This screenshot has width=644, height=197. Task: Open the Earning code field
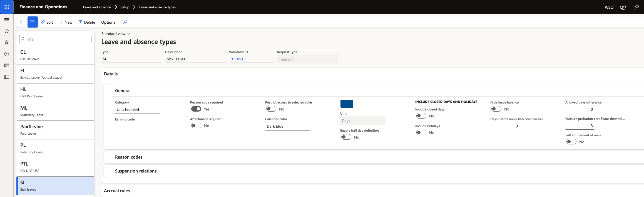[x=145, y=126]
